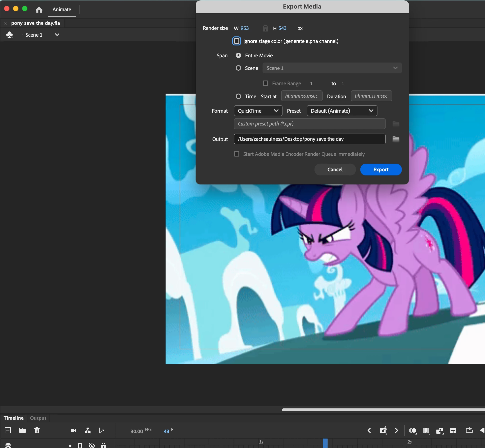This screenshot has height=448, width=485.
Task: Switch to the Output tab
Action: click(x=38, y=418)
